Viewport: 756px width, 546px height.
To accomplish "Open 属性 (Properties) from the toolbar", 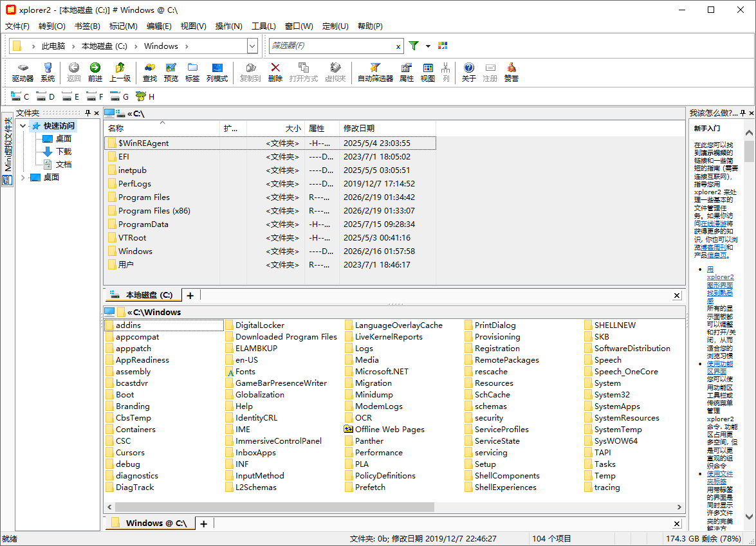I will pyautogui.click(x=407, y=72).
